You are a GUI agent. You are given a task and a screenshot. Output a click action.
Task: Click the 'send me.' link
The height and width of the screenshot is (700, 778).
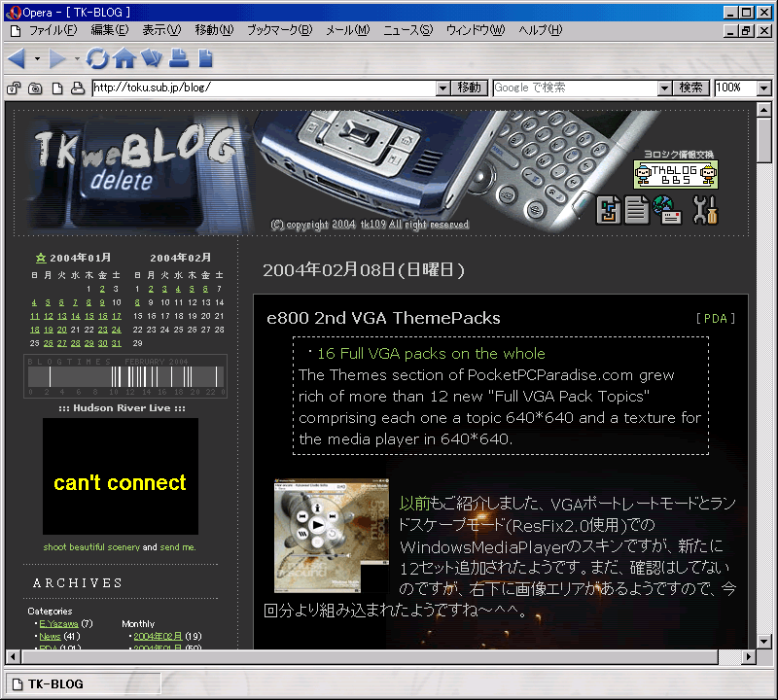click(178, 547)
